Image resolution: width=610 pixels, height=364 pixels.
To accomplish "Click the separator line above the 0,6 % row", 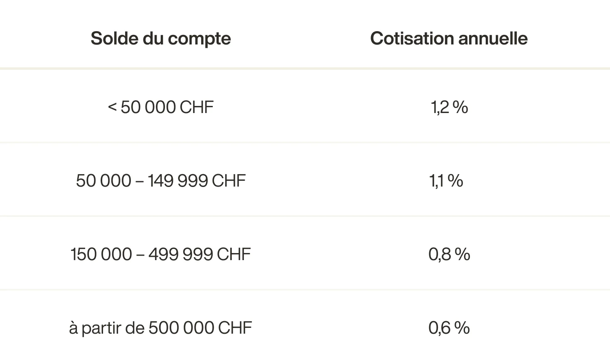I will tap(305, 290).
